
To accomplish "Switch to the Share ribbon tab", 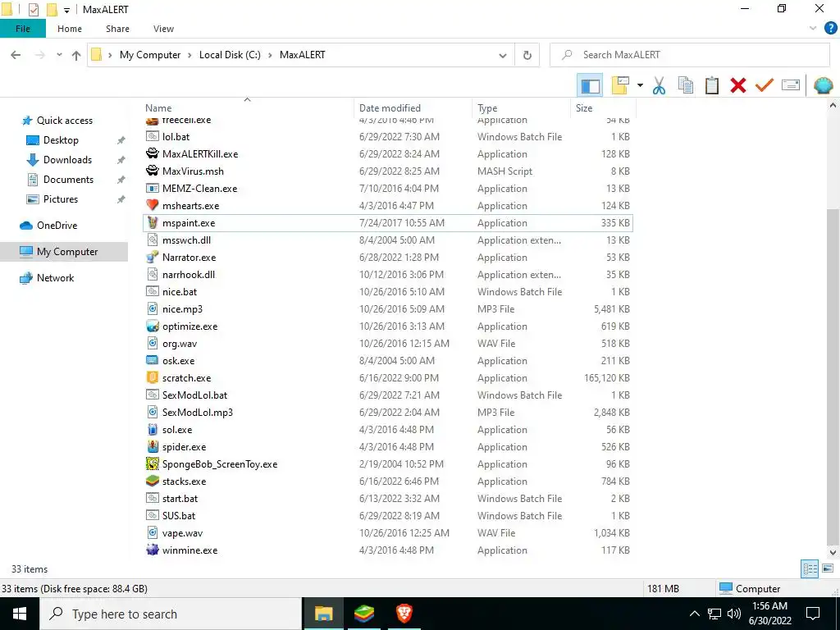I will (x=117, y=29).
